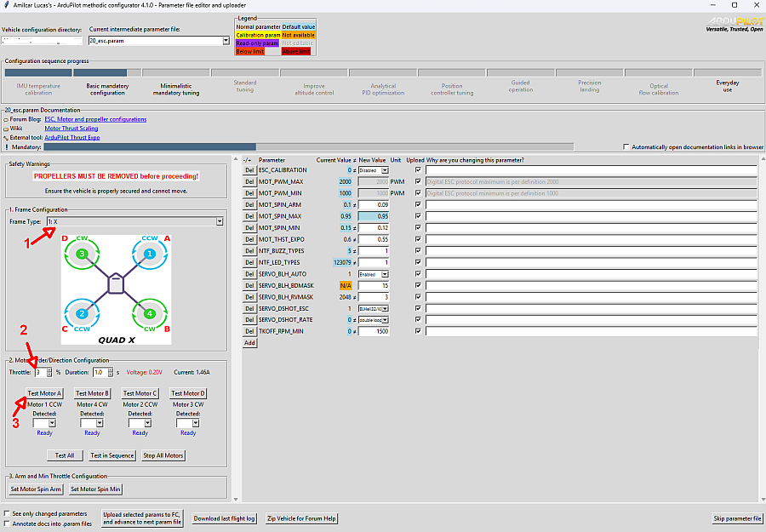Edit TKOFF_RPM_MIN new value field
Image resolution: width=766 pixels, height=532 pixels.
pyautogui.click(x=374, y=331)
